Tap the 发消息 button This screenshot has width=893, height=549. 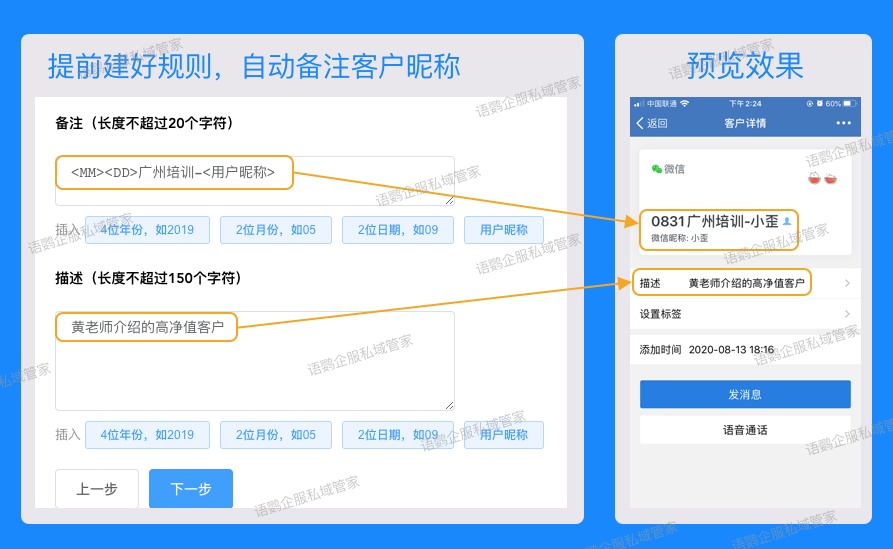(745, 395)
